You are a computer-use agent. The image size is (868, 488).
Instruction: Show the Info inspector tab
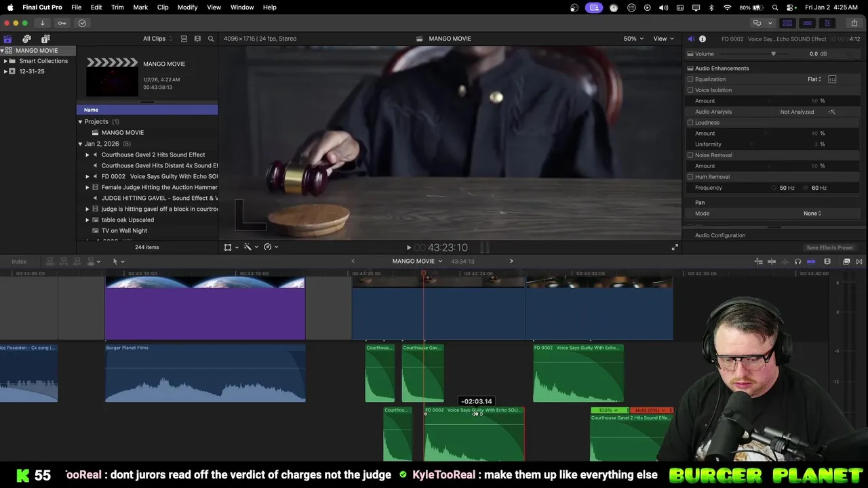pyautogui.click(x=703, y=39)
